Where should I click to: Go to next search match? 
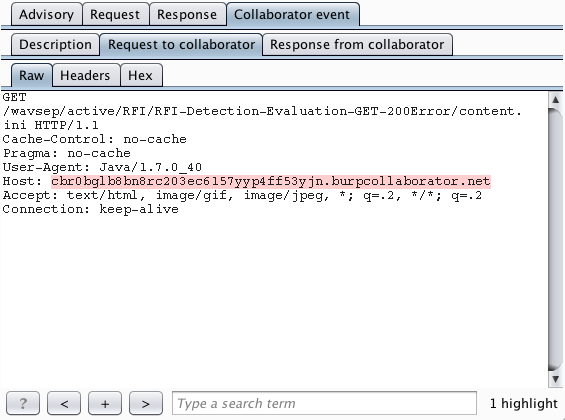(146, 403)
